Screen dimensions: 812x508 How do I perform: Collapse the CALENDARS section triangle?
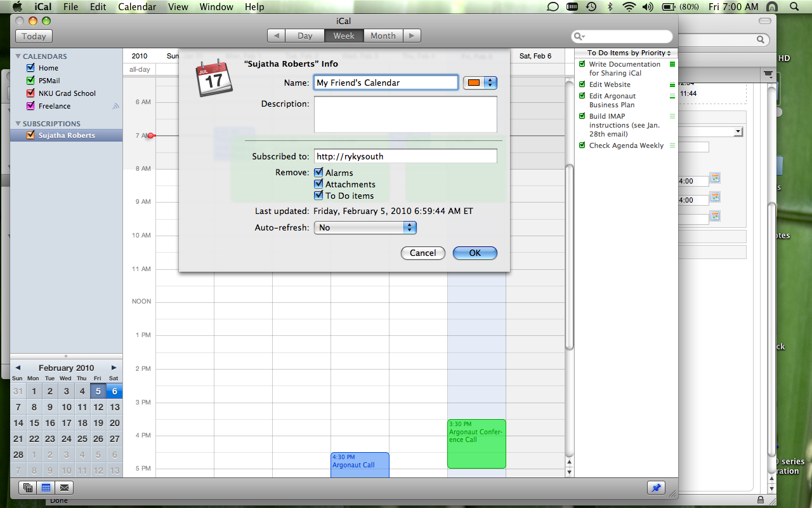coord(18,56)
